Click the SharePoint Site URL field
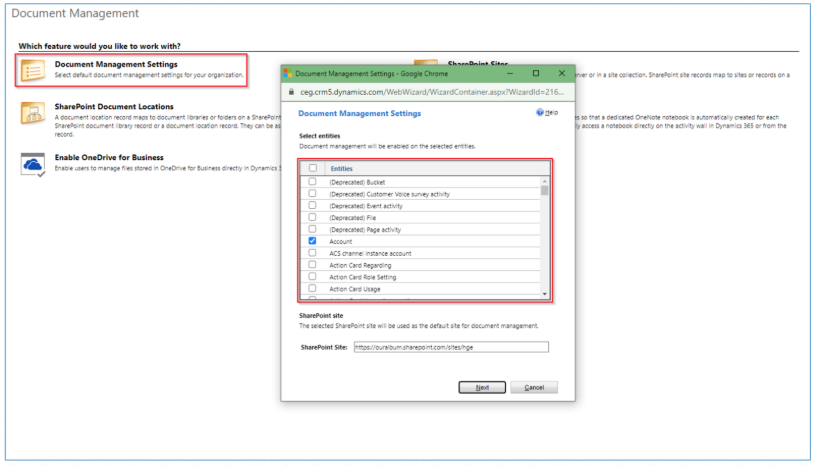817x466 pixels. click(x=451, y=347)
